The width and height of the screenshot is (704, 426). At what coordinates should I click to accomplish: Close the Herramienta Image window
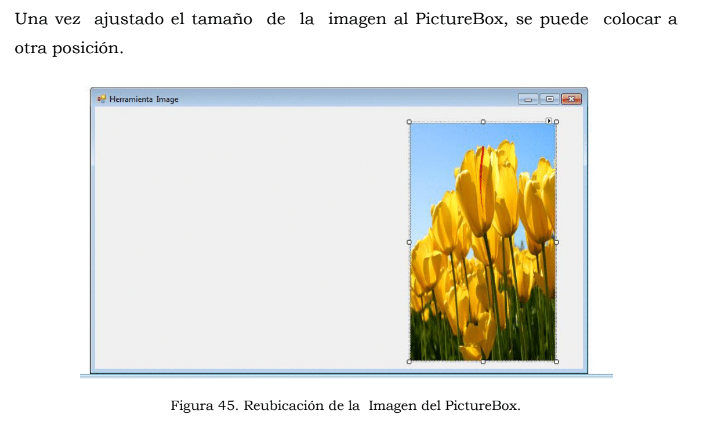pyautogui.click(x=571, y=99)
